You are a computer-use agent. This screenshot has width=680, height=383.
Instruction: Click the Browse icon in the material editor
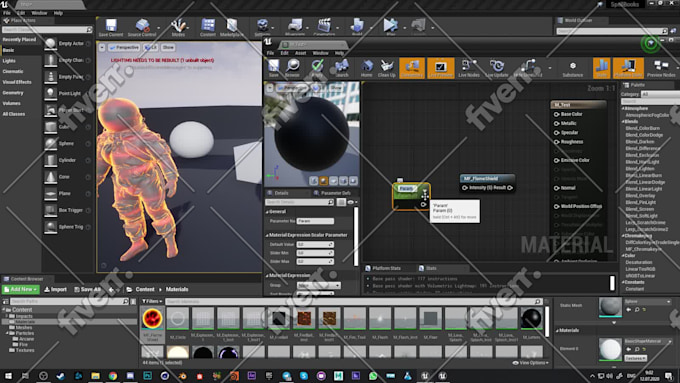coord(292,69)
